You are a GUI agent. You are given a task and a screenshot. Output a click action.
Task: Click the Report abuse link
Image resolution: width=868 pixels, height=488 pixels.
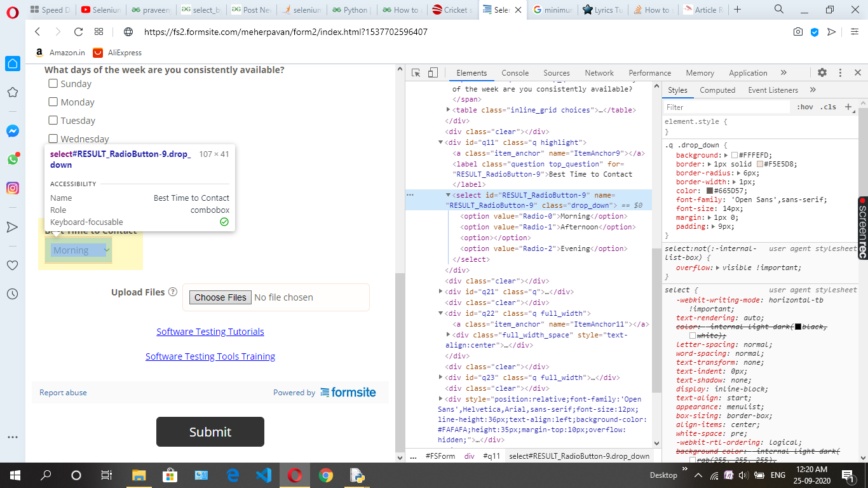pyautogui.click(x=63, y=393)
